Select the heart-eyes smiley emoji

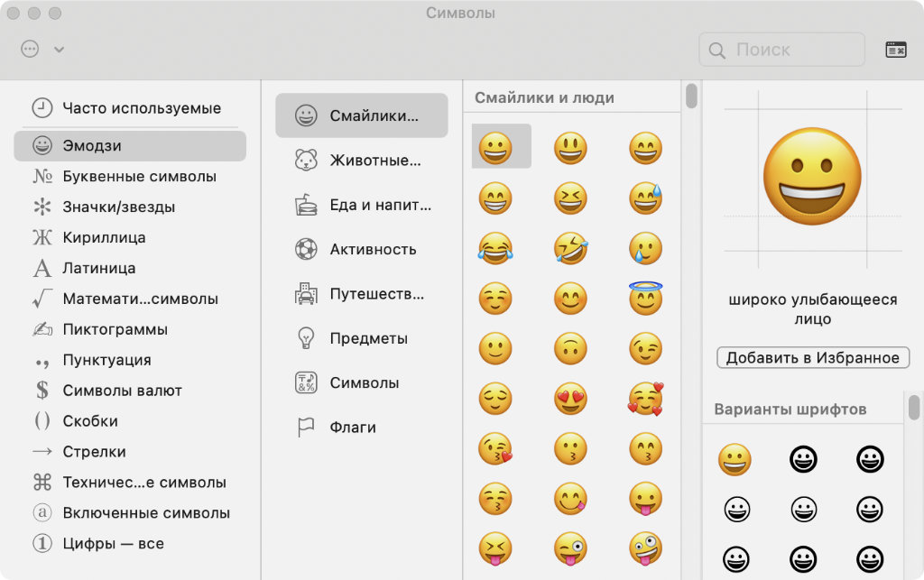570,398
